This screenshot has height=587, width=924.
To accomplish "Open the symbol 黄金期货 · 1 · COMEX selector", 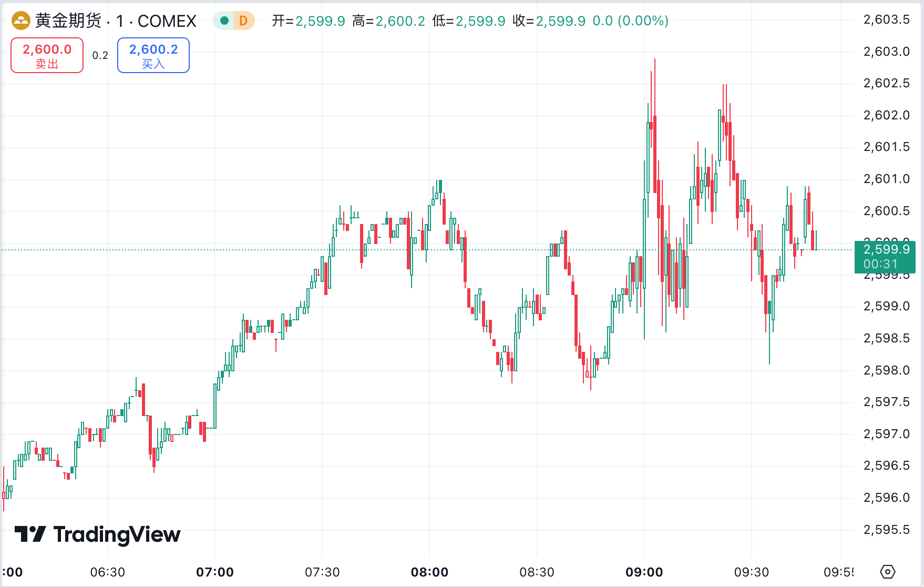I will (x=113, y=20).
